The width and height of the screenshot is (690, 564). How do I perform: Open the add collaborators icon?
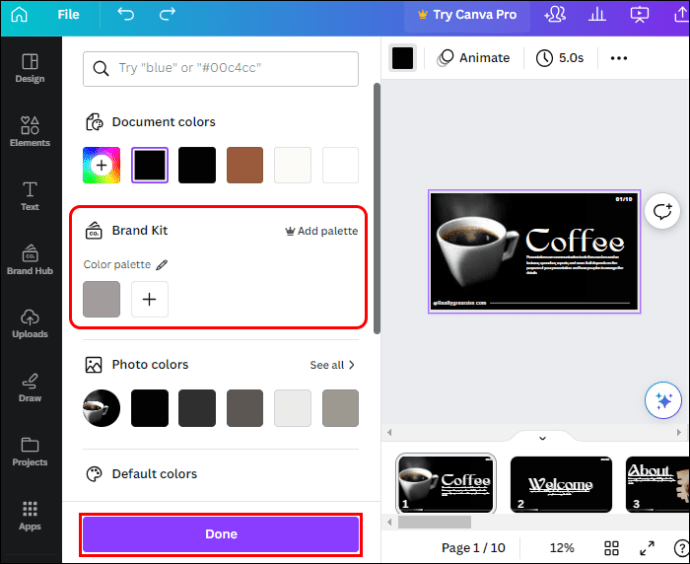tap(555, 15)
